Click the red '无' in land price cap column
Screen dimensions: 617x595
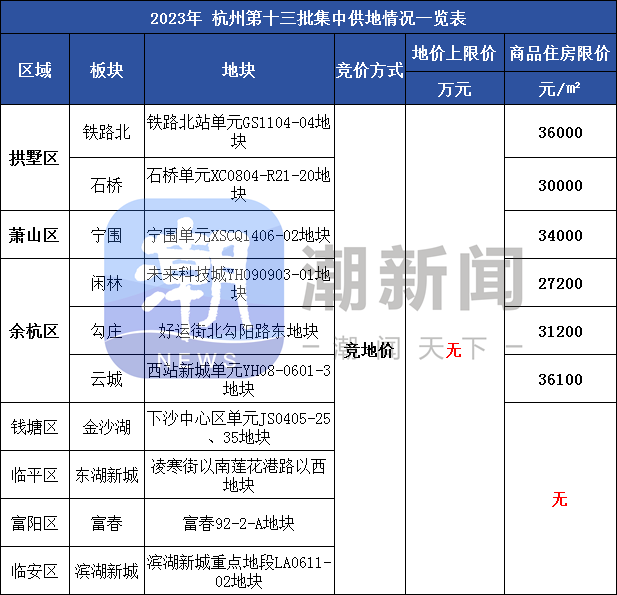point(453,350)
